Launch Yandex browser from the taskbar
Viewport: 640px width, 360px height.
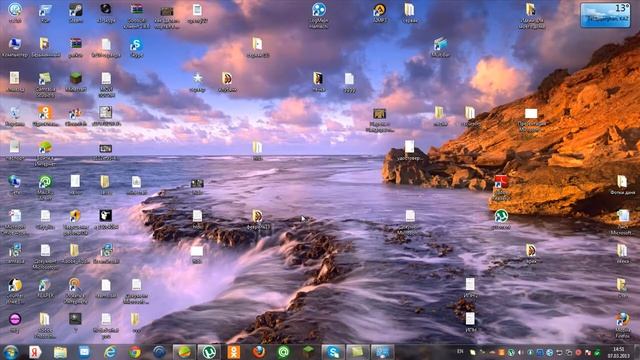(35, 352)
